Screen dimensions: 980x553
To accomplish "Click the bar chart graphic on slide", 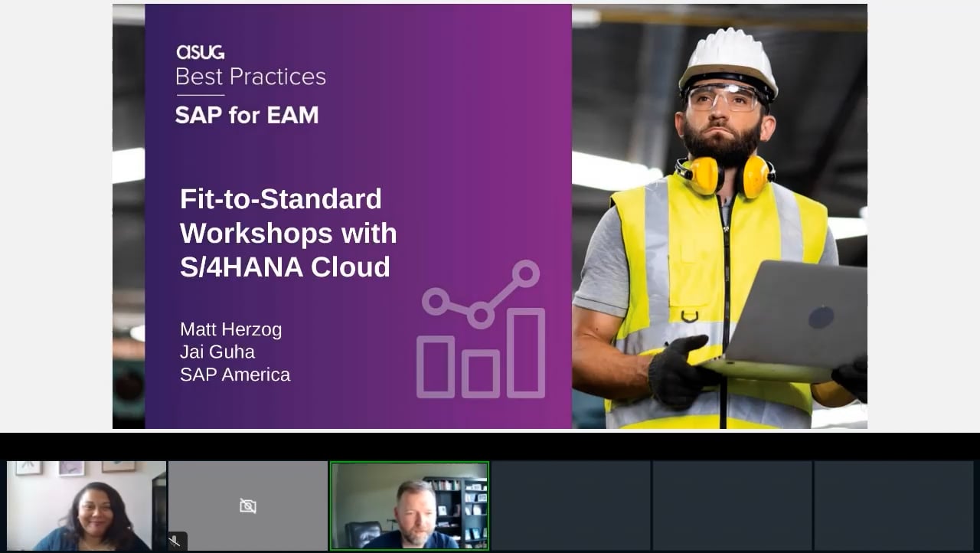I will (x=482, y=330).
